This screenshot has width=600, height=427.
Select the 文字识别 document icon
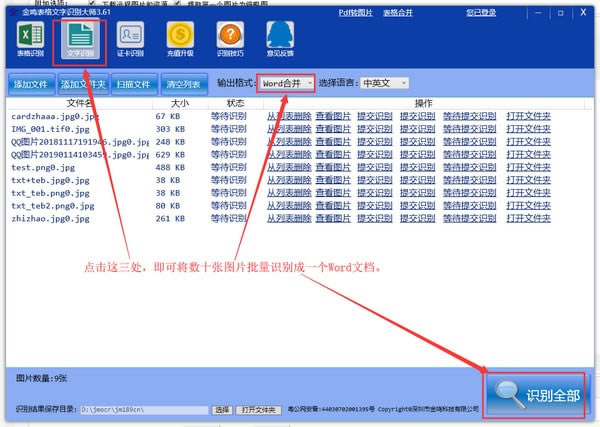click(80, 39)
